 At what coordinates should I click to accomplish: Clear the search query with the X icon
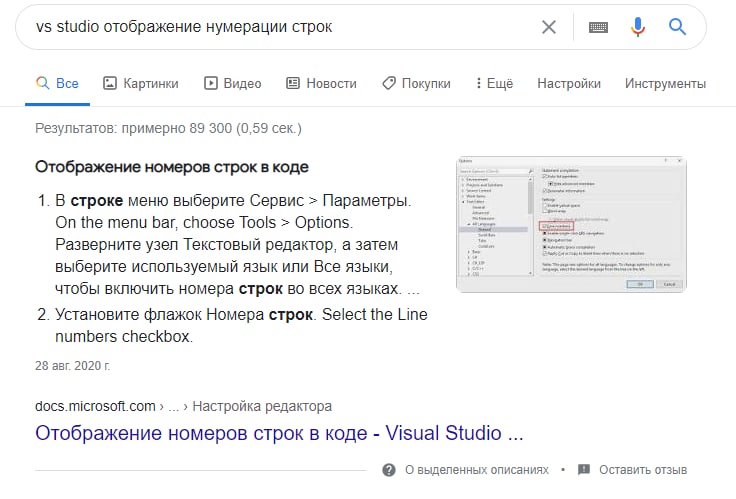click(549, 27)
